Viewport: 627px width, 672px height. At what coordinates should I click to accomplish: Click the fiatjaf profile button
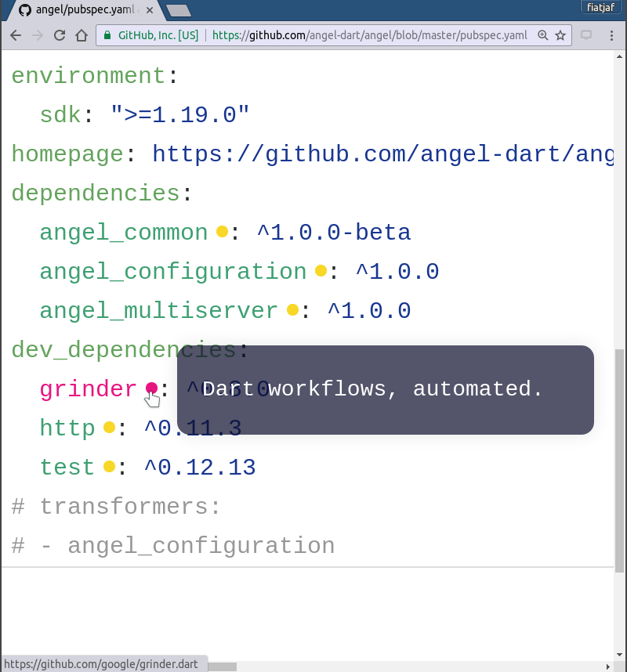point(600,7)
